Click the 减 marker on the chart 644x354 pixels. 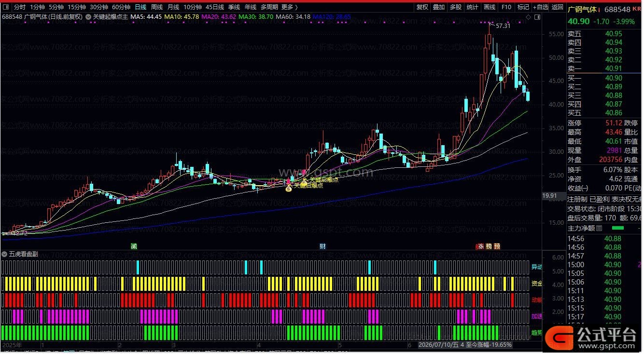[x=134, y=246]
